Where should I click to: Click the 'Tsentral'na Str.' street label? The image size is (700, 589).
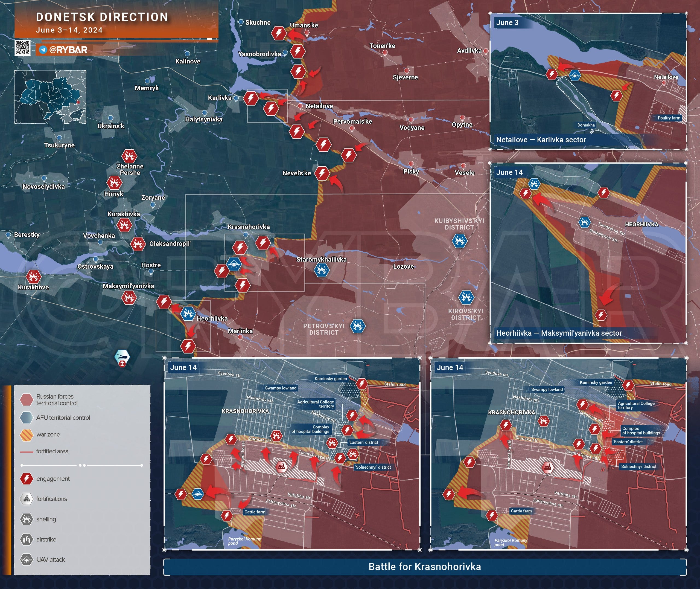611,229
